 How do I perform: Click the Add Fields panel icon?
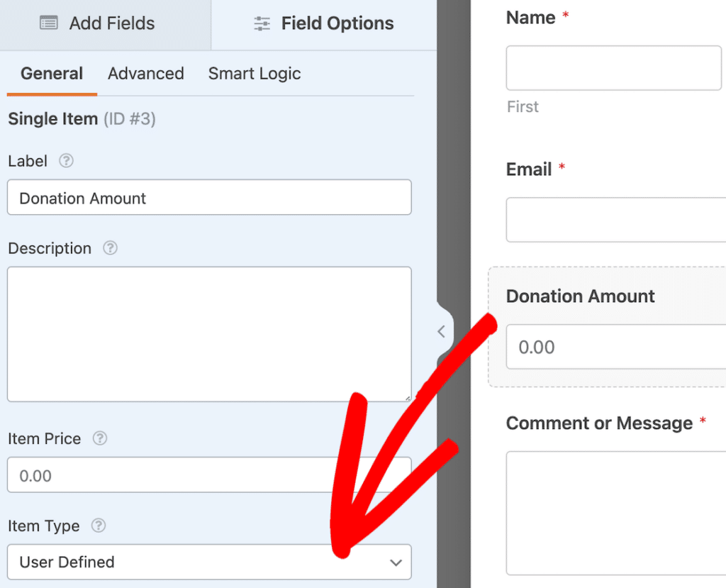click(48, 23)
